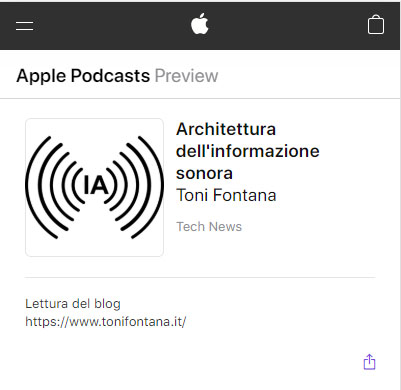401x390 pixels.
Task: Open the Apple Podcasts Preview heading
Action: pyautogui.click(x=117, y=76)
